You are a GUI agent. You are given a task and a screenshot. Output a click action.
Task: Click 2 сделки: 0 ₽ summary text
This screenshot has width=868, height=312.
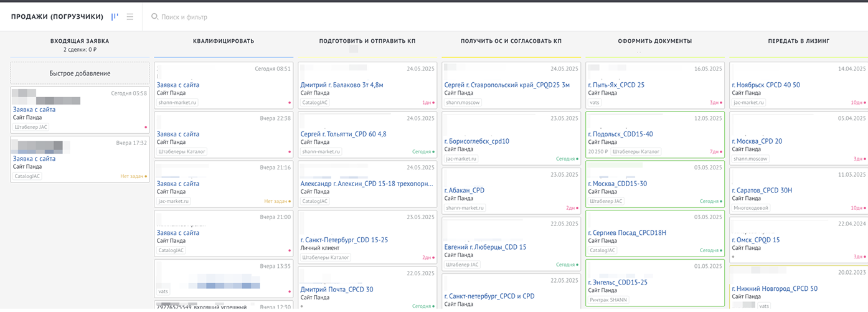tap(80, 49)
